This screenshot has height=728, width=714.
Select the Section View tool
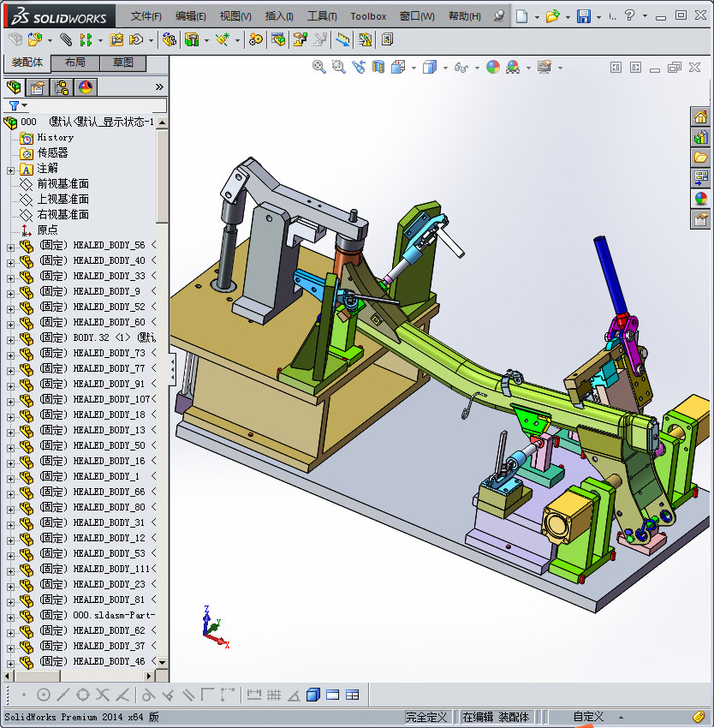pyautogui.click(x=378, y=67)
